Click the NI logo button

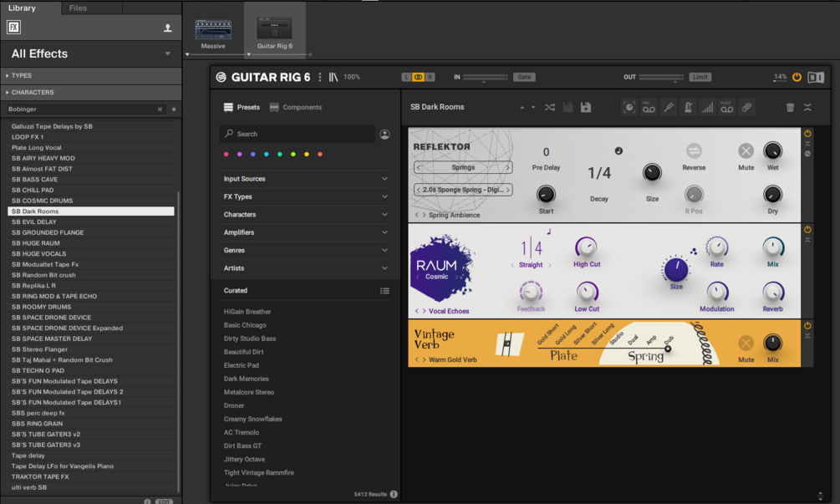point(816,77)
